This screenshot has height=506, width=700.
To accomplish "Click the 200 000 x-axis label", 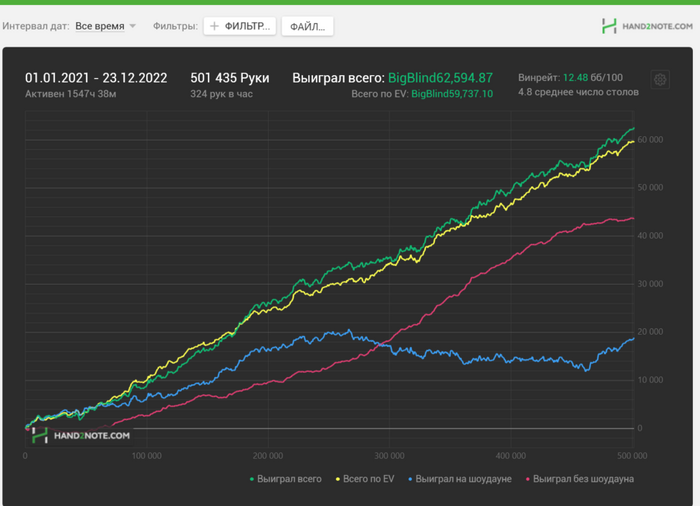I will pyautogui.click(x=268, y=456).
